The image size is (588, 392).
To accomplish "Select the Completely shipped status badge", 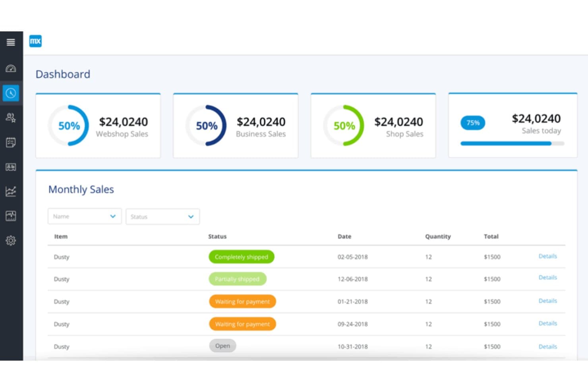I will [x=242, y=257].
